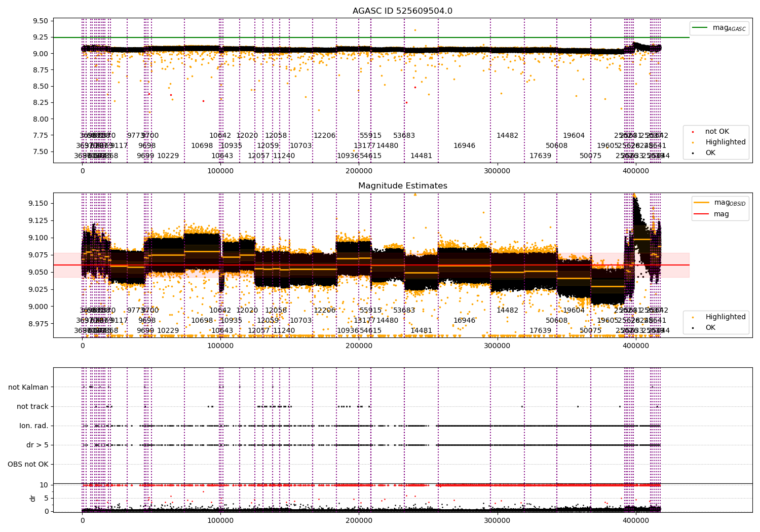Click obsid label 50075 in the middle plot
Screen dimensions: 760x532
590,331
